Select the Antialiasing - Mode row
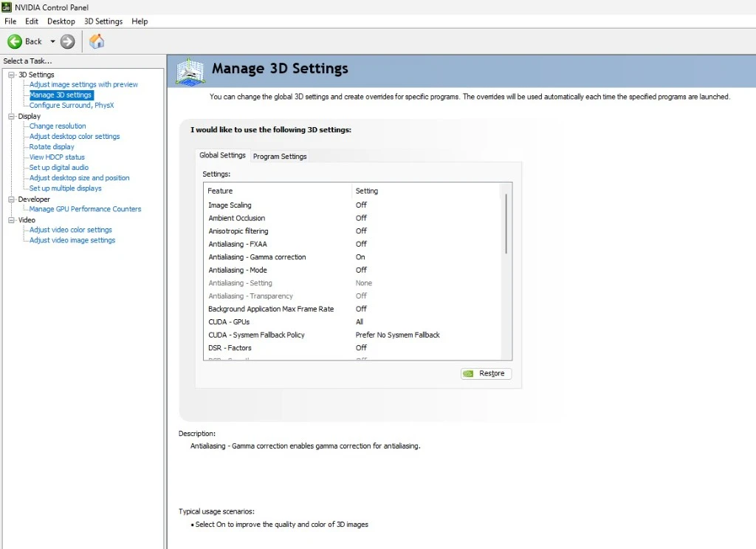The width and height of the screenshot is (756, 549). [352, 270]
